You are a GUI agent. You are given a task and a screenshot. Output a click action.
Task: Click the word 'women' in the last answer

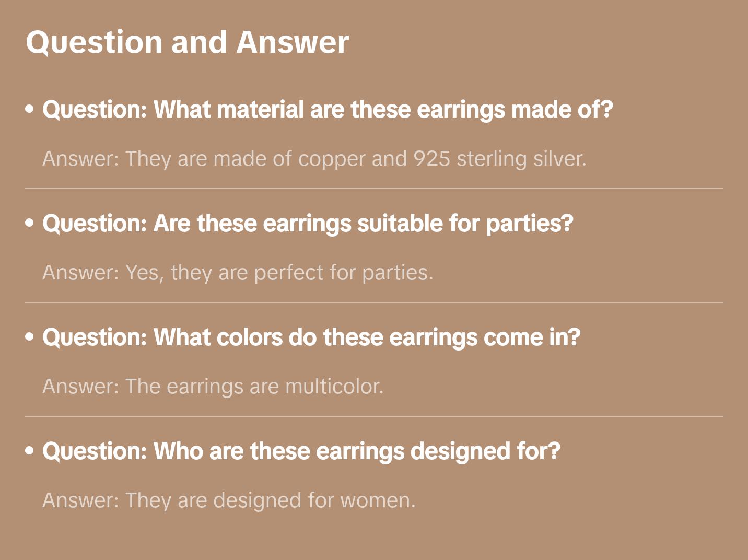[x=377, y=500]
